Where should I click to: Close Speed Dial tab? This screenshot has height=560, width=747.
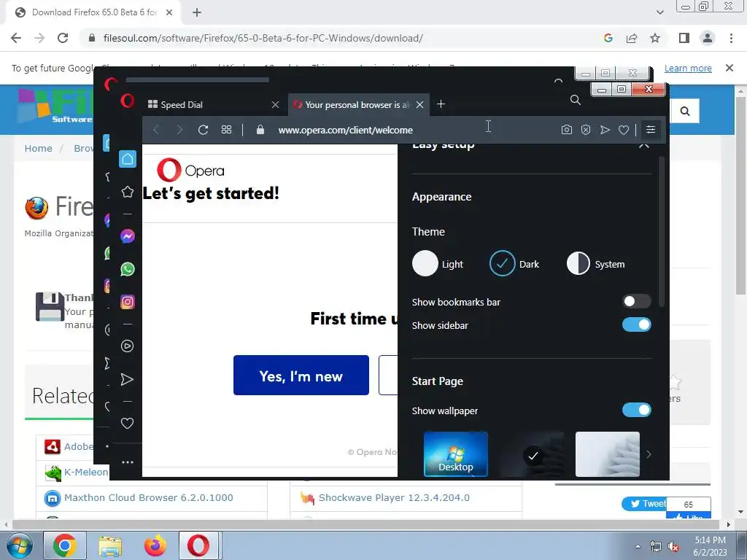pyautogui.click(x=275, y=105)
